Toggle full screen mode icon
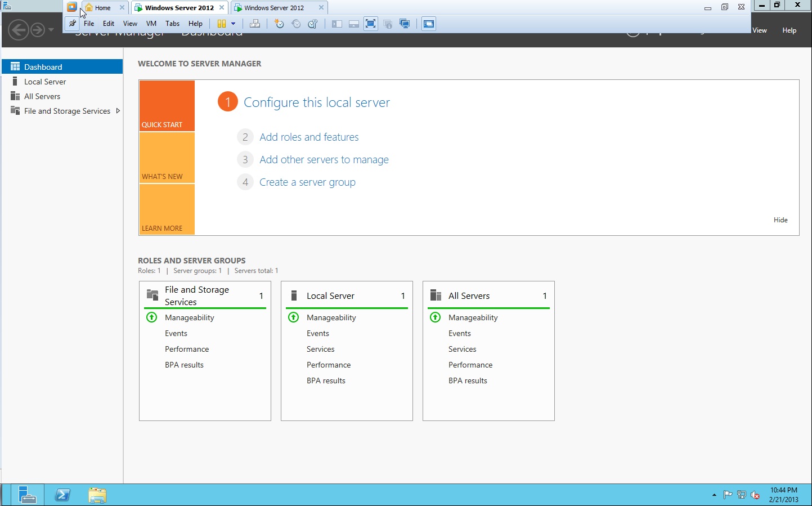This screenshot has height=506, width=812. tap(370, 24)
